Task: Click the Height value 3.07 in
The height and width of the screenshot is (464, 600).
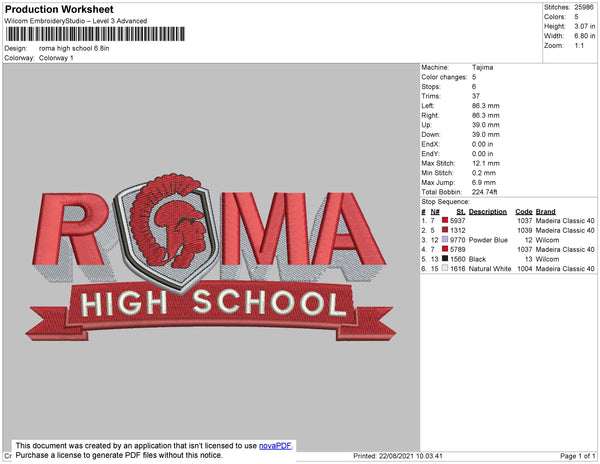Action: [584, 26]
